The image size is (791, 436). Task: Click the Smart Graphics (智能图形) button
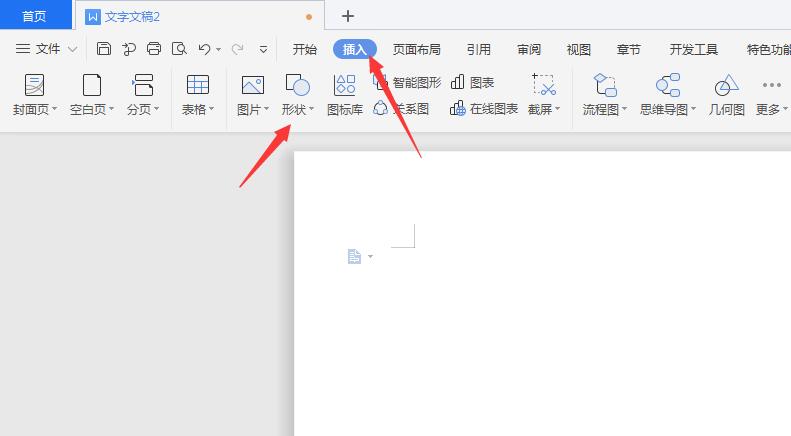(x=408, y=82)
